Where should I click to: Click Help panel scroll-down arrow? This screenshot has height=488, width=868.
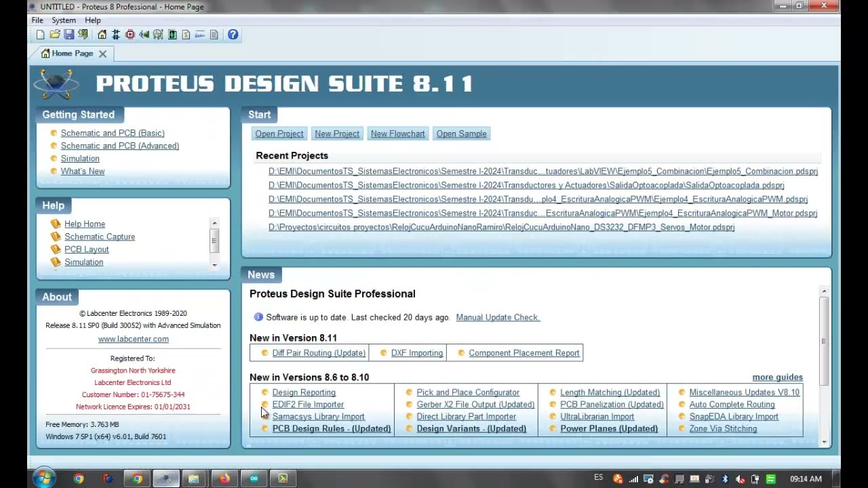click(x=214, y=265)
